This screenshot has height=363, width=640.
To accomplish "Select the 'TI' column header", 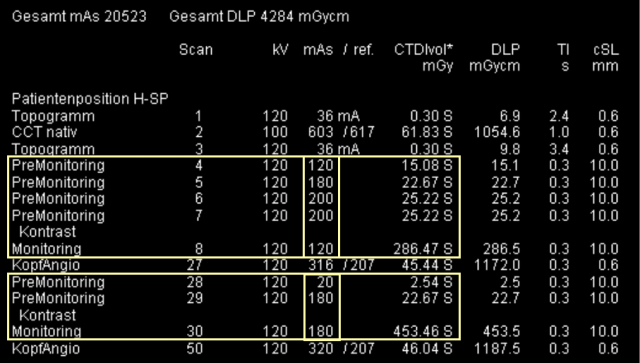I will (x=563, y=50).
